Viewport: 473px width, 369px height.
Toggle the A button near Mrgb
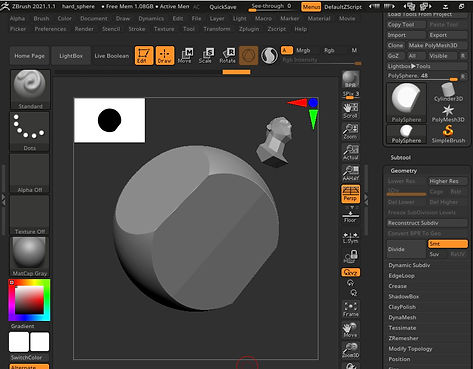[x=286, y=50]
